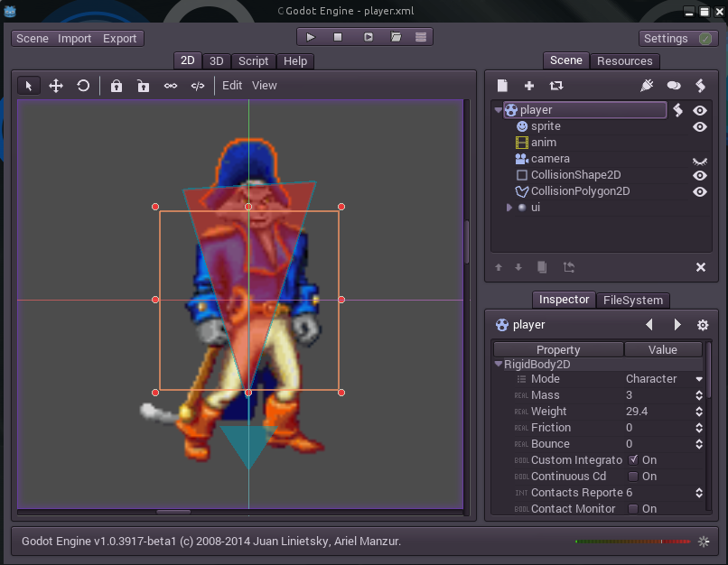
Task: Hide the sprite node with eye icon
Action: 699,127
